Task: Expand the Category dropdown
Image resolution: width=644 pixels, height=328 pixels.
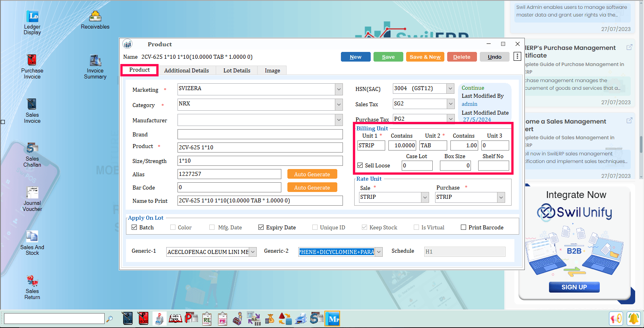Action: click(339, 105)
